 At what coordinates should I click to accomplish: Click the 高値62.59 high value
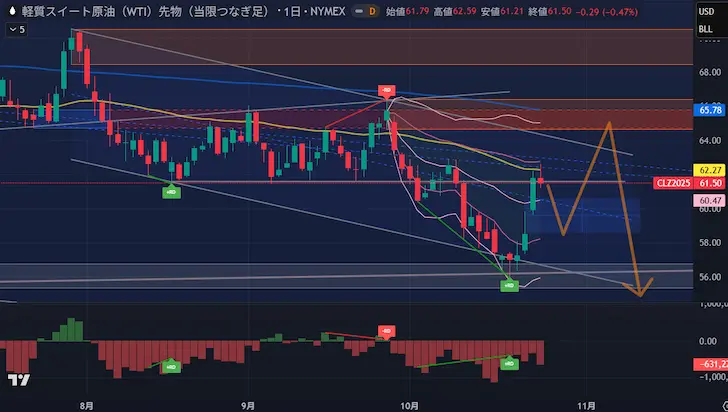(455, 11)
